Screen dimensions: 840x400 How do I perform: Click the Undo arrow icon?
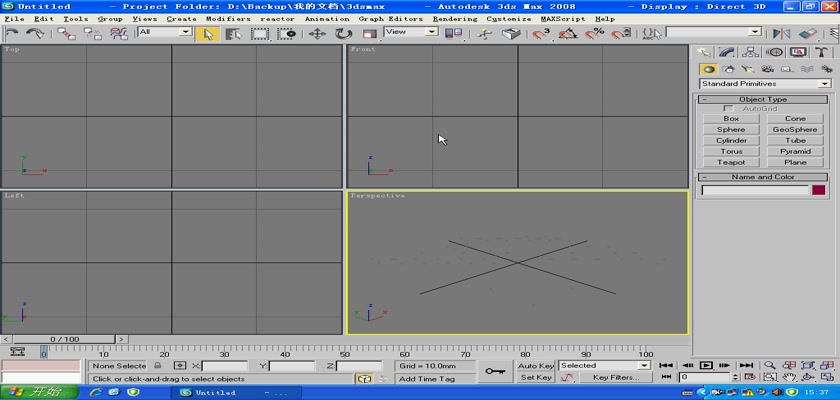click(12, 33)
